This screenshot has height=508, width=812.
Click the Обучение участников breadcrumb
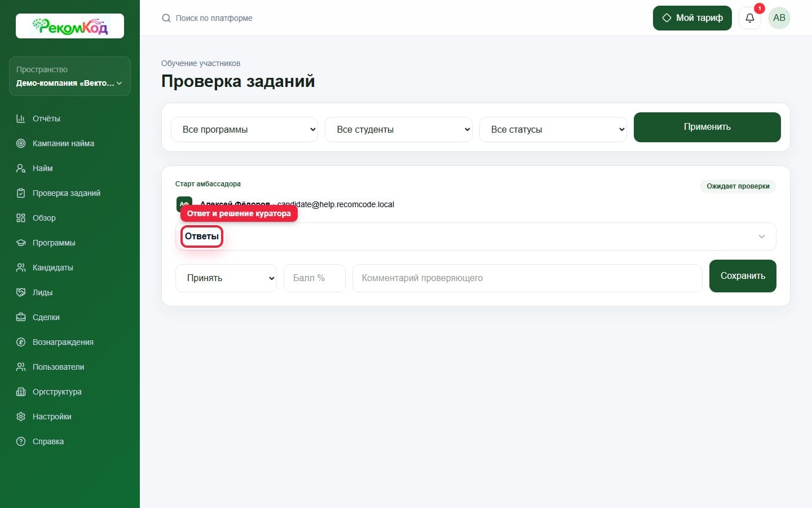click(201, 63)
